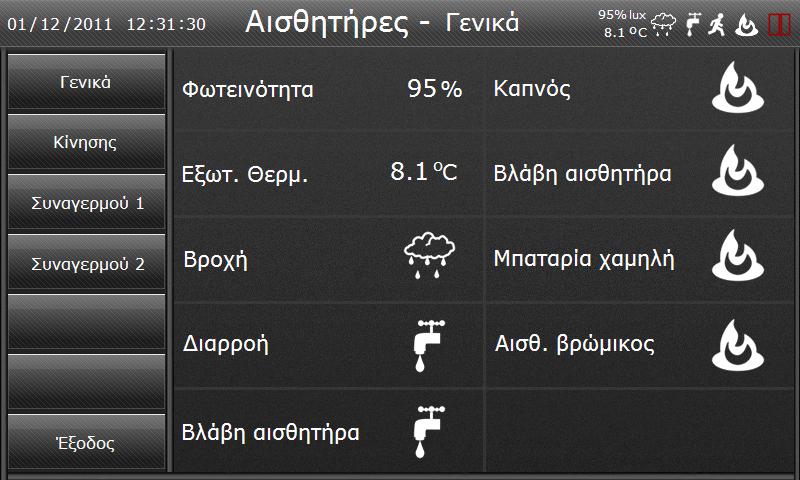Click the 8.1 °C temperature reading
This screenshot has width=800, height=480.
point(423,172)
